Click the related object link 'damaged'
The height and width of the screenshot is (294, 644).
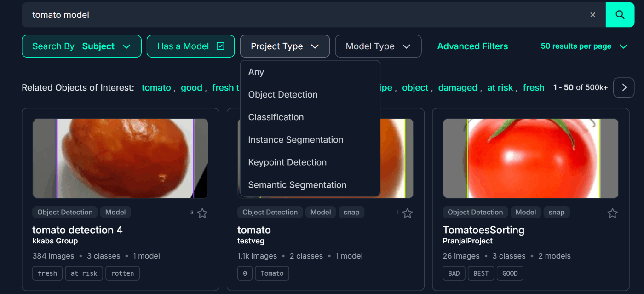tap(458, 87)
